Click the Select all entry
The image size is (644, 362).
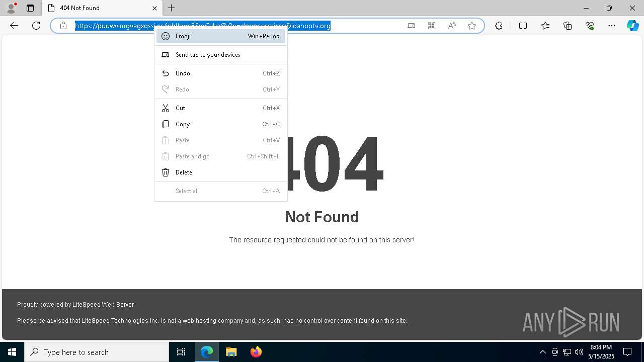click(x=221, y=191)
